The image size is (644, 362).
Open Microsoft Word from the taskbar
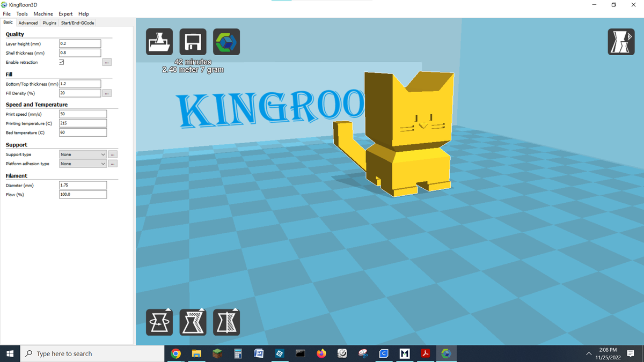tap(259, 353)
